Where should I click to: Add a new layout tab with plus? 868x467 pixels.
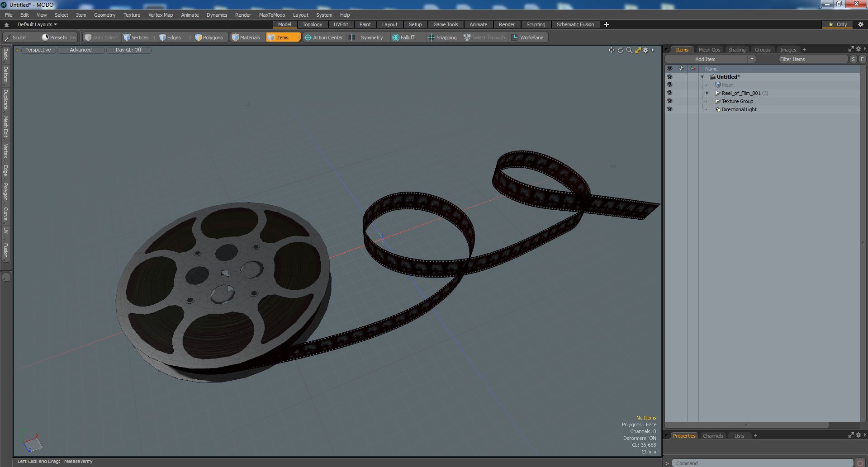(607, 24)
